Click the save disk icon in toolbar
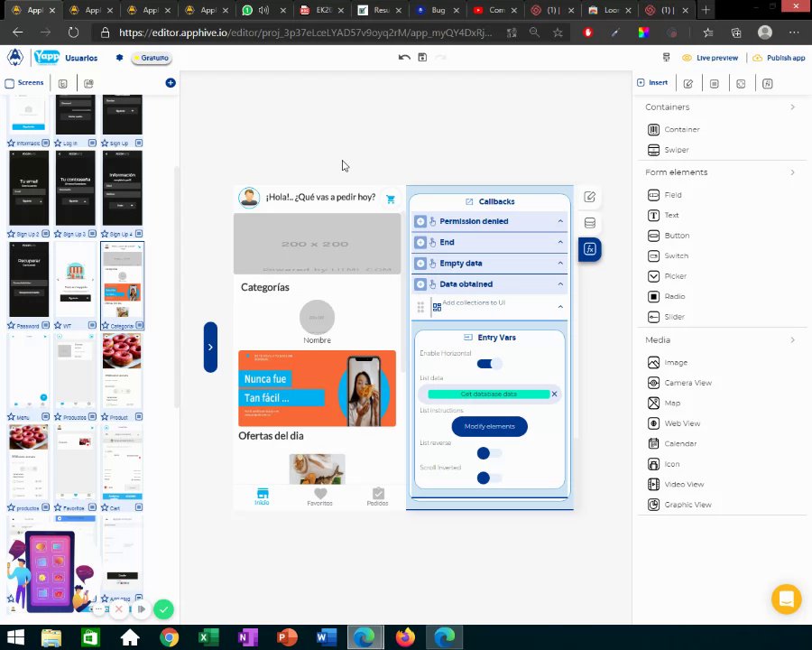The height and width of the screenshot is (650, 812). coord(422,58)
